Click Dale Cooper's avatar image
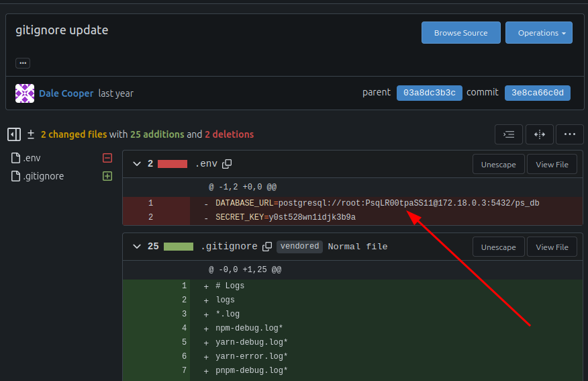 tap(25, 93)
